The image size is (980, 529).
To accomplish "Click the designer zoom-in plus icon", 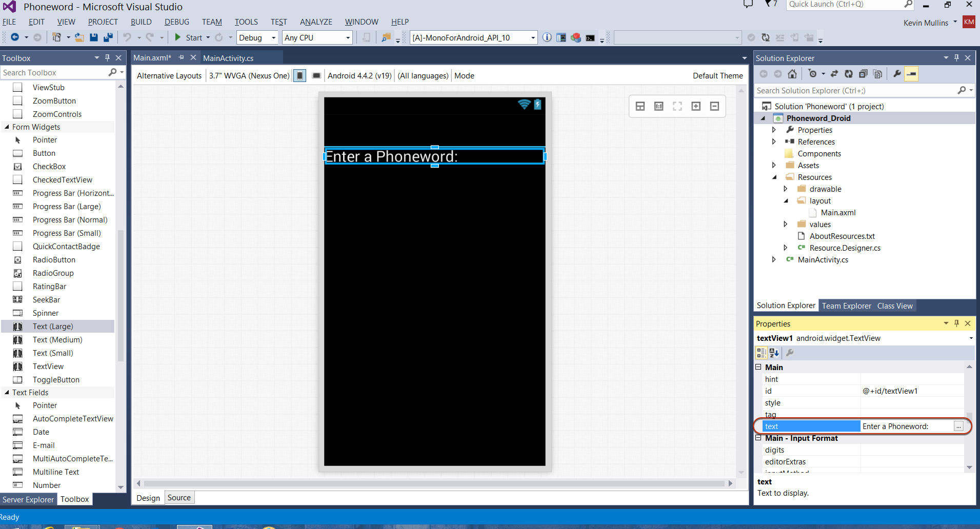I will coord(696,106).
